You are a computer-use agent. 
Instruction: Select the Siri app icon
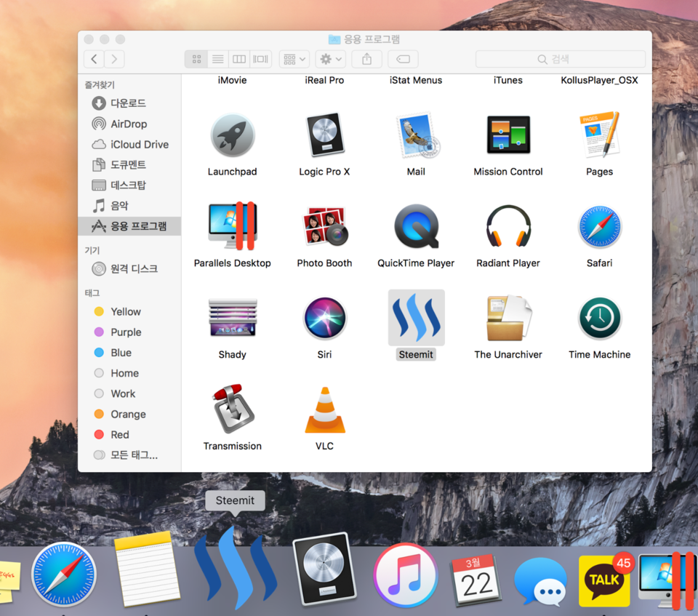324,318
